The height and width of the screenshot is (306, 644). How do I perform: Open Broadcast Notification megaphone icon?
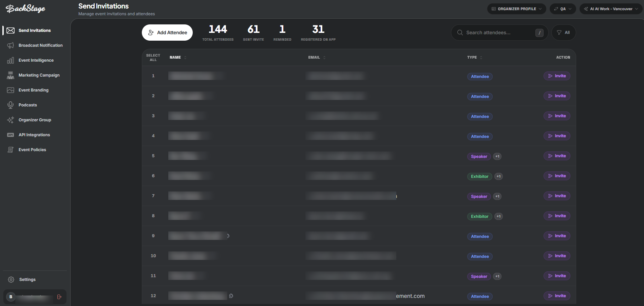(x=11, y=45)
